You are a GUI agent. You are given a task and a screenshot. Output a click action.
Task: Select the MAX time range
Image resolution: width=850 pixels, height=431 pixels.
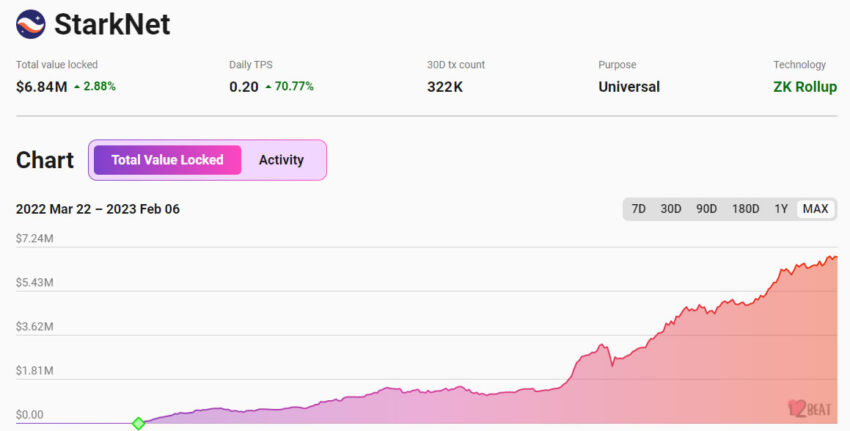tap(815, 209)
